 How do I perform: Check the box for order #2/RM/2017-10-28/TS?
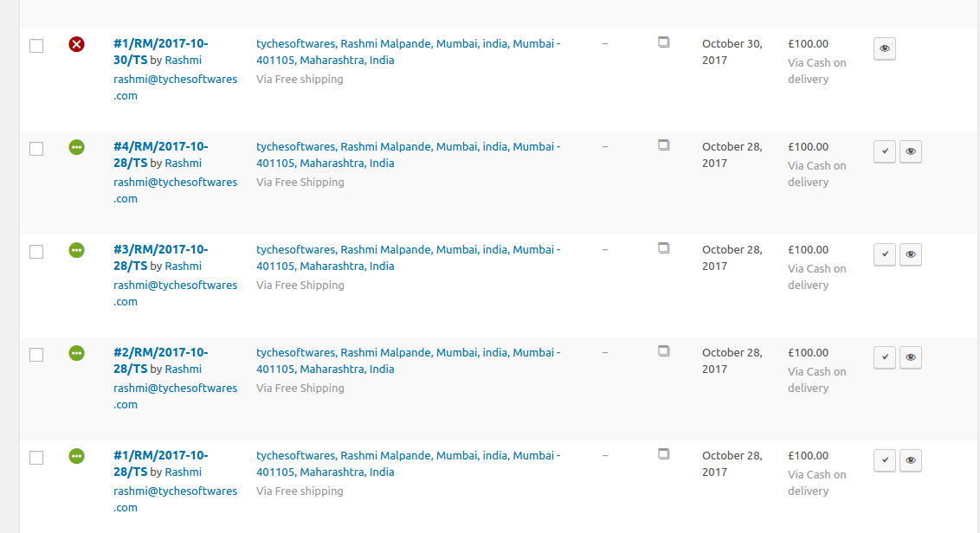click(x=36, y=355)
